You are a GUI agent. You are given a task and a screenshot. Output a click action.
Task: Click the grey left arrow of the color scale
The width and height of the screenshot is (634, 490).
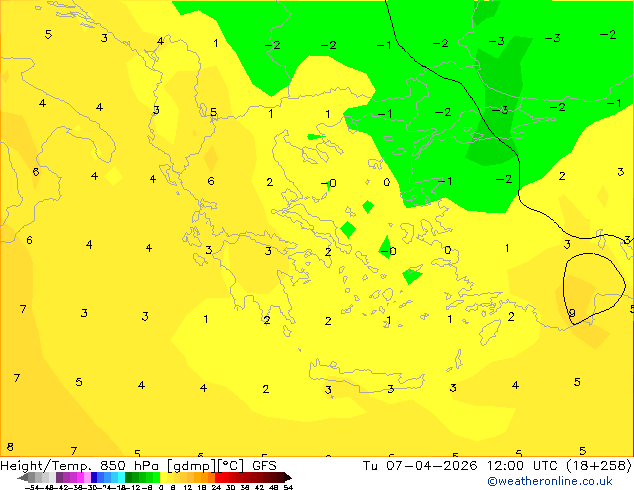(23, 477)
